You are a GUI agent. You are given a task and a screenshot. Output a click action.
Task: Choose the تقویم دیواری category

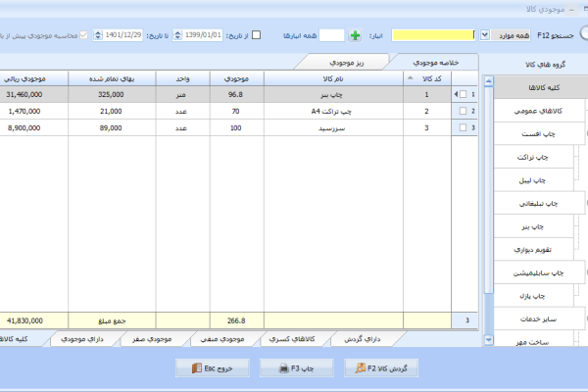(x=531, y=249)
